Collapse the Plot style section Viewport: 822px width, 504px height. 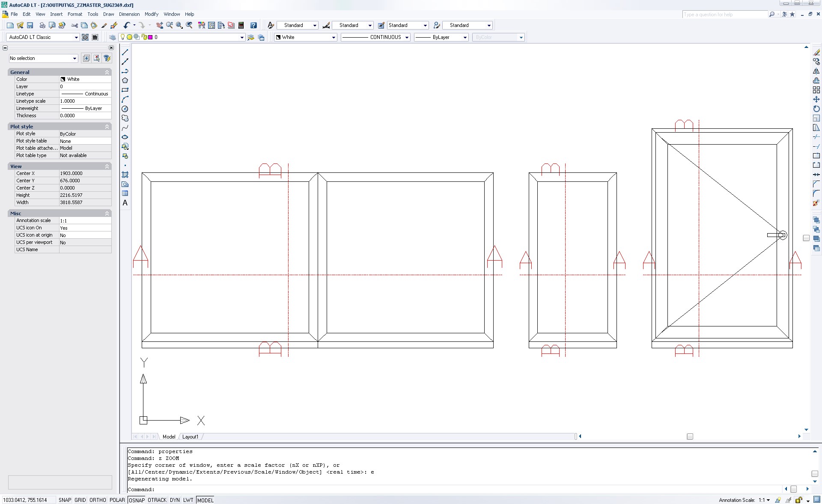[107, 127]
